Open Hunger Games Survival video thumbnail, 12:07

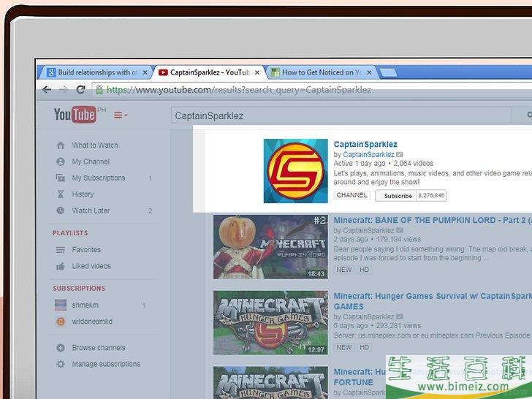pyautogui.click(x=270, y=322)
